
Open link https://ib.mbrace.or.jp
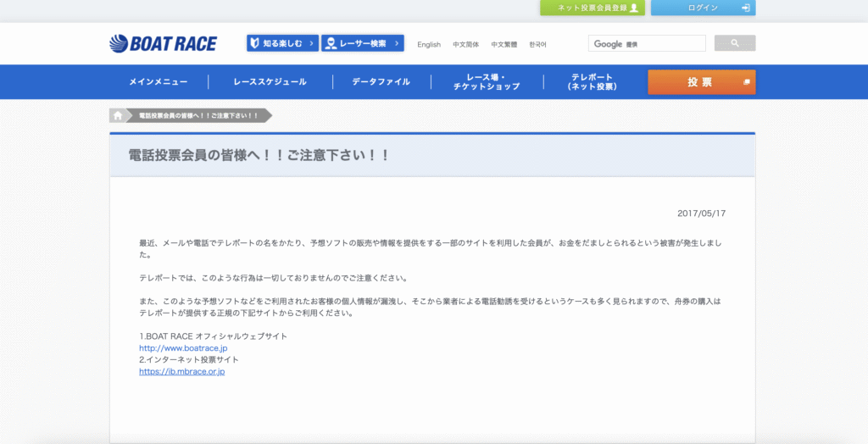click(181, 371)
